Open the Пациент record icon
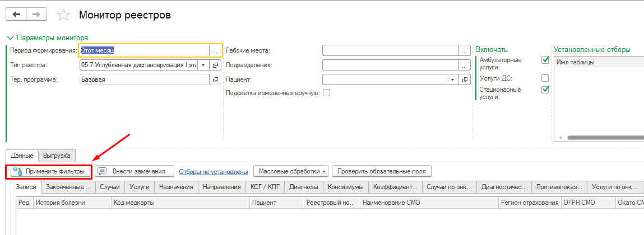 pyautogui.click(x=464, y=79)
